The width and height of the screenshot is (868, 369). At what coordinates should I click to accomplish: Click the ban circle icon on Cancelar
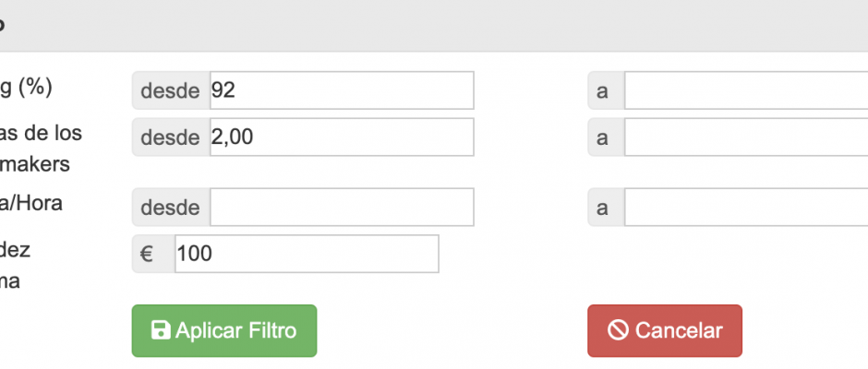click(618, 330)
